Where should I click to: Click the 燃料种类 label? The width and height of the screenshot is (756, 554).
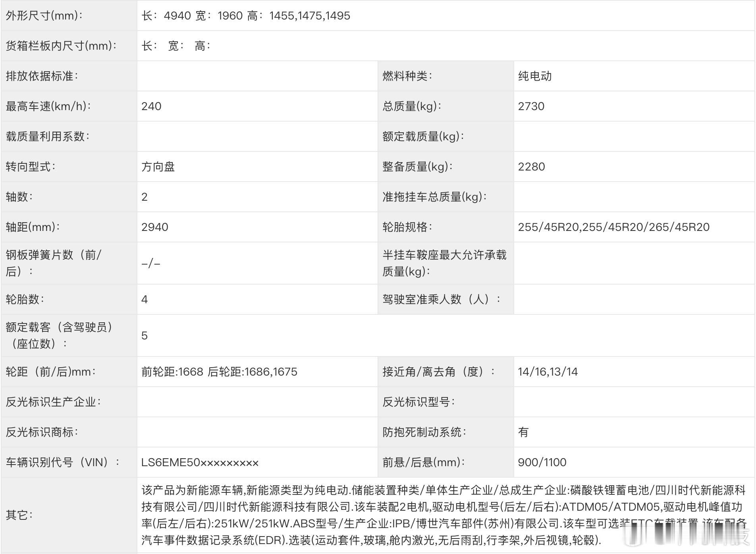tap(407, 76)
